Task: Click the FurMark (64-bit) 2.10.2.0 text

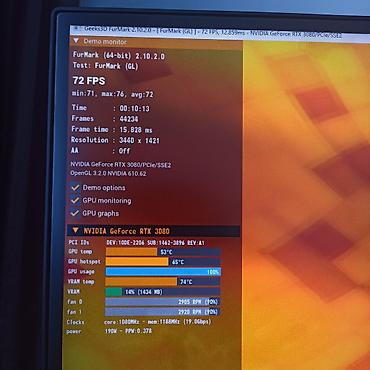Action: pos(119,56)
